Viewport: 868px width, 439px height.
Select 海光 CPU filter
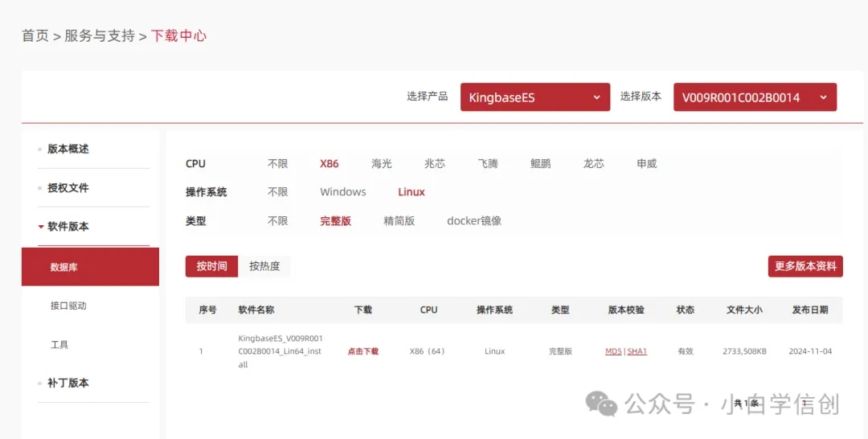coord(382,164)
